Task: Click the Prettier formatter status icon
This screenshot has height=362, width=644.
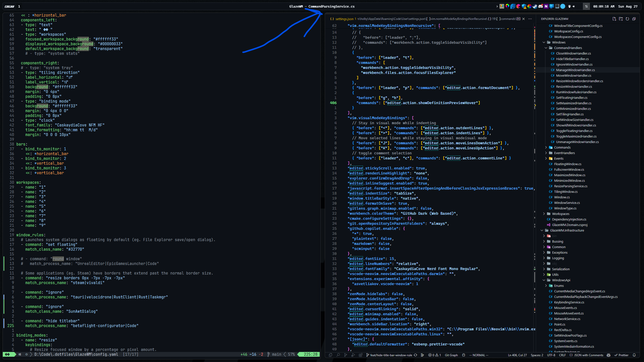Action: (622, 355)
